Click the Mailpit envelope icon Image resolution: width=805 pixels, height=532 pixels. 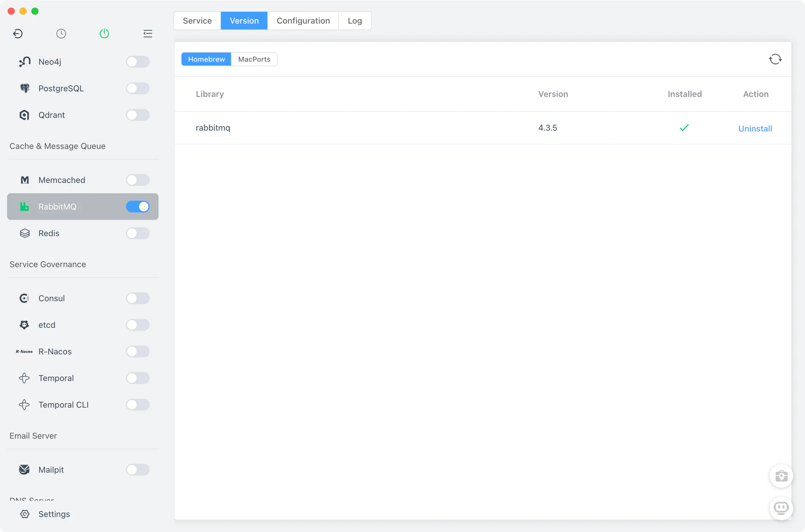point(24,470)
